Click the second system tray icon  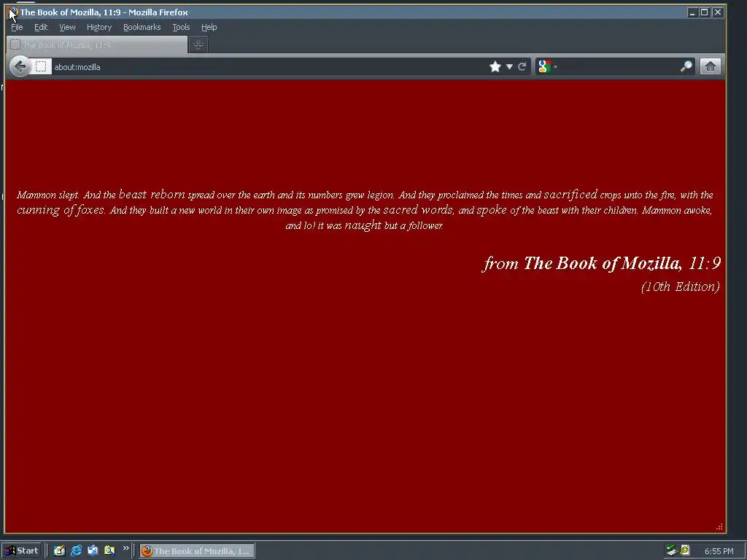pyautogui.click(x=685, y=551)
